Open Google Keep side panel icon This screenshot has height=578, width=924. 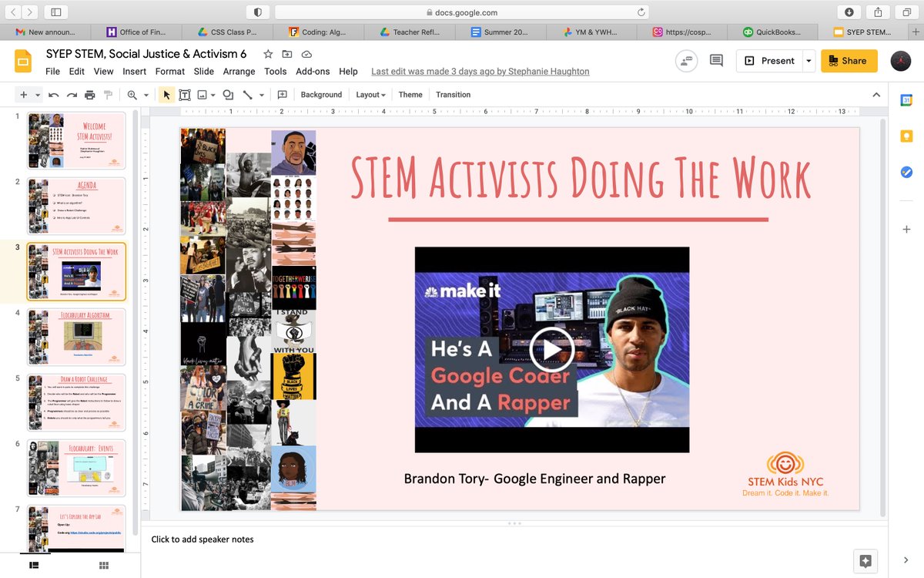pyautogui.click(x=906, y=136)
